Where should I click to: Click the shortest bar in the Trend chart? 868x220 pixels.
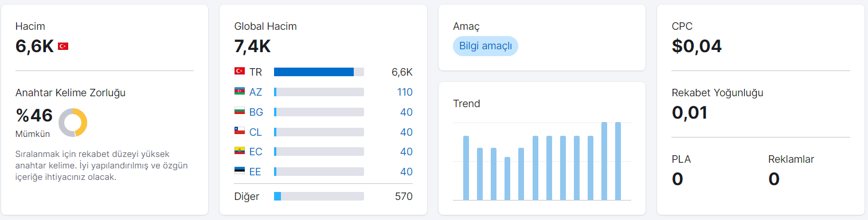pos(507,179)
